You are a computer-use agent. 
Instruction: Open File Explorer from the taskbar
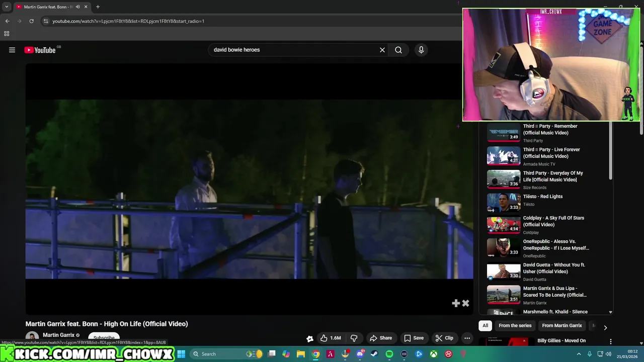[301, 354]
